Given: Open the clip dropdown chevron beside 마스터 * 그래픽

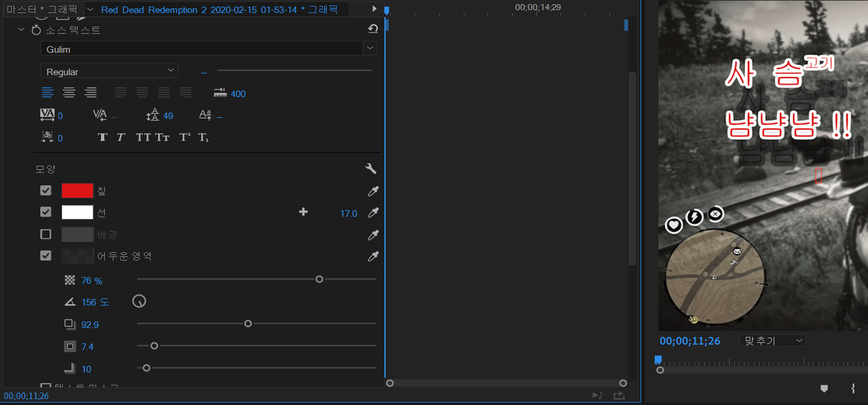Looking at the screenshot, I should click(90, 9).
